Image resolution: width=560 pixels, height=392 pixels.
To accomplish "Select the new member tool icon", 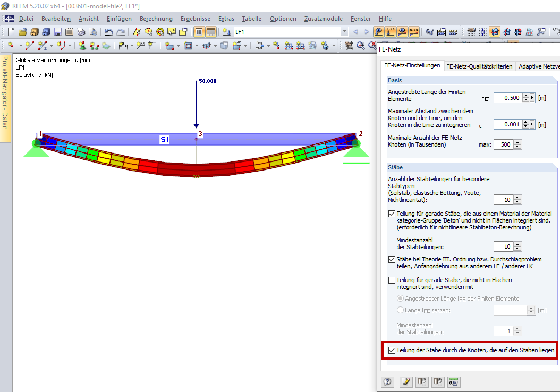I will pyautogui.click(x=42, y=45).
